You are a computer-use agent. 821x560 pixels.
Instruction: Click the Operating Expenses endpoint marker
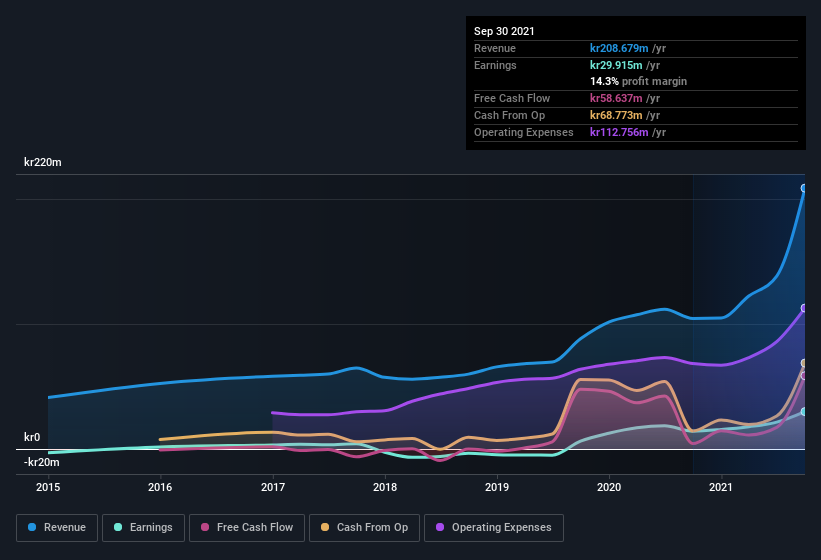tap(804, 308)
